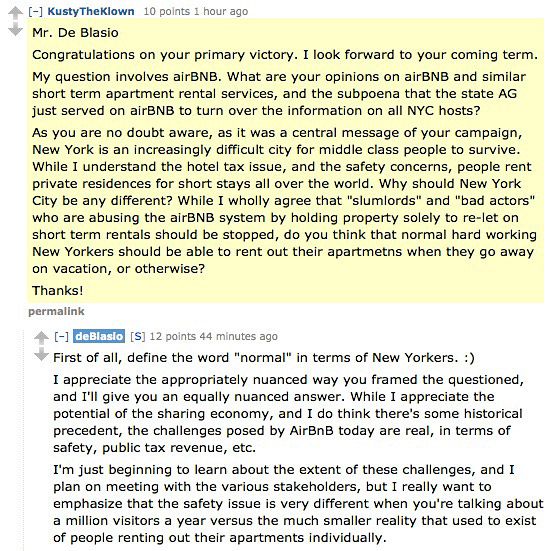
Task: Open the highlighted deBlasio username
Action: (99, 336)
